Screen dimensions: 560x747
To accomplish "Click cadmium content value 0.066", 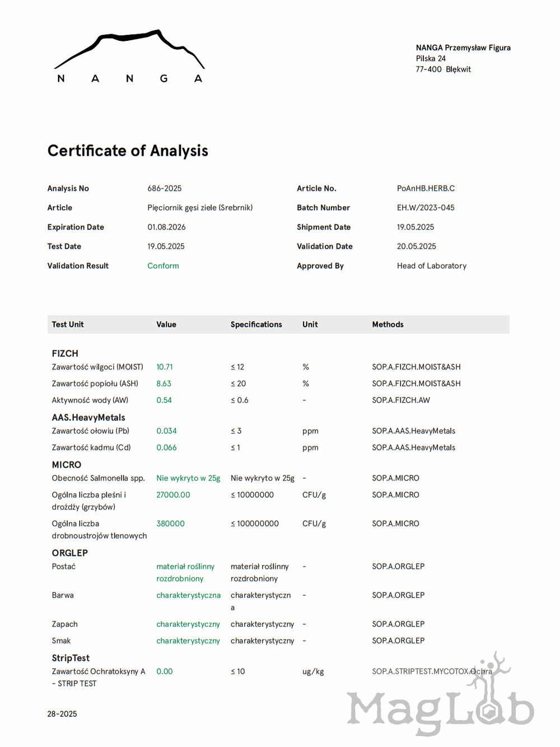I will coord(166,448).
